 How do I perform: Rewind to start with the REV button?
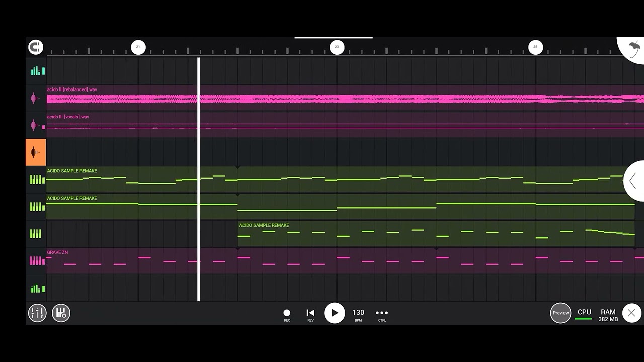click(x=310, y=315)
